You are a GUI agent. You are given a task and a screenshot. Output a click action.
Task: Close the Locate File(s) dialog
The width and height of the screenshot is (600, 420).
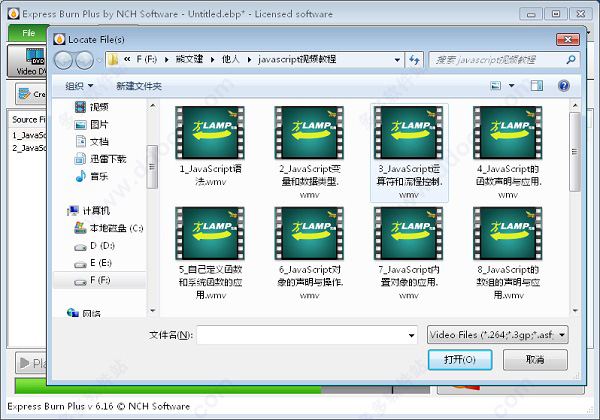[x=568, y=39]
